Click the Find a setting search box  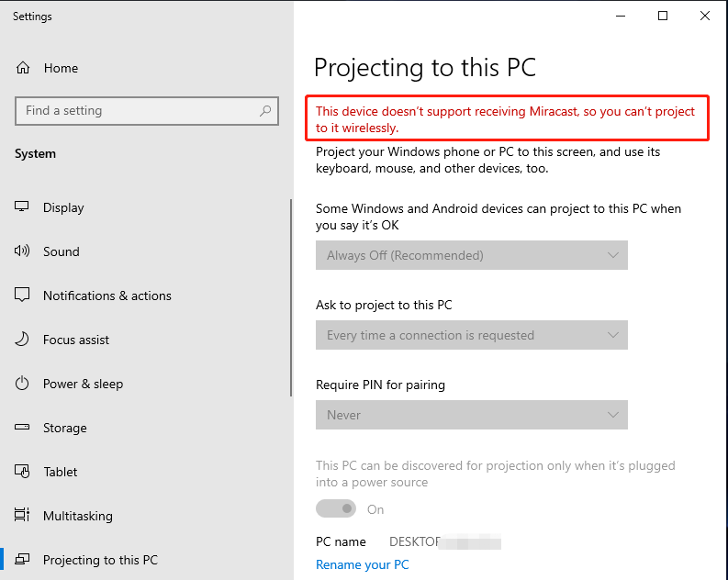[147, 111]
